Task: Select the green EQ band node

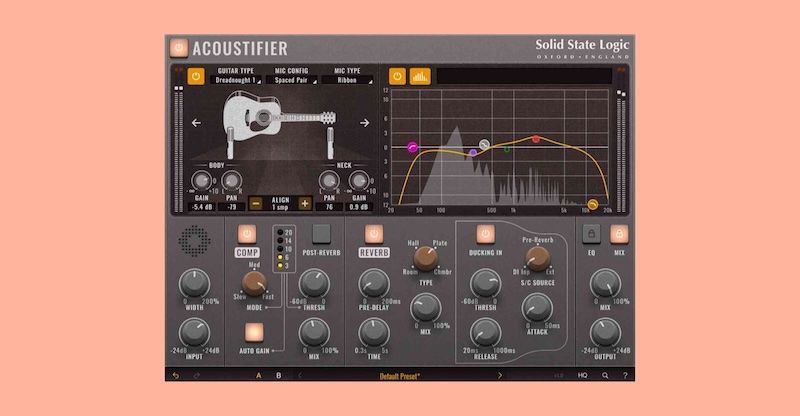Action: [507, 150]
